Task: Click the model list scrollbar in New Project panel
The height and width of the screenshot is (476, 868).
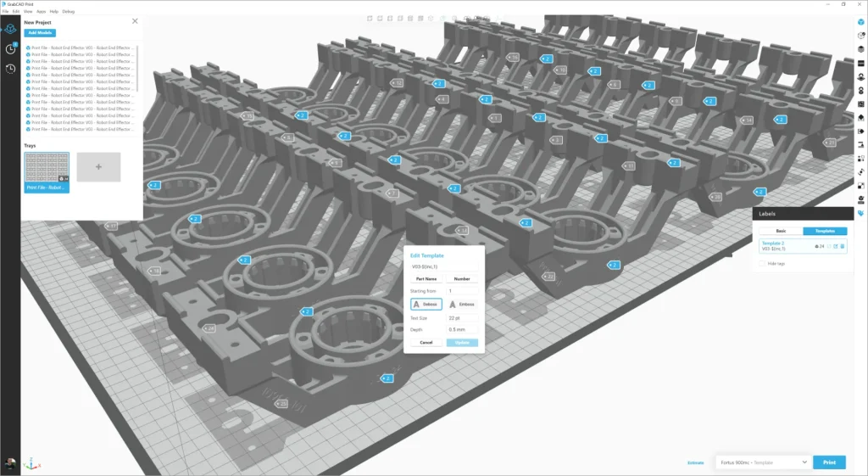Action: click(136, 68)
